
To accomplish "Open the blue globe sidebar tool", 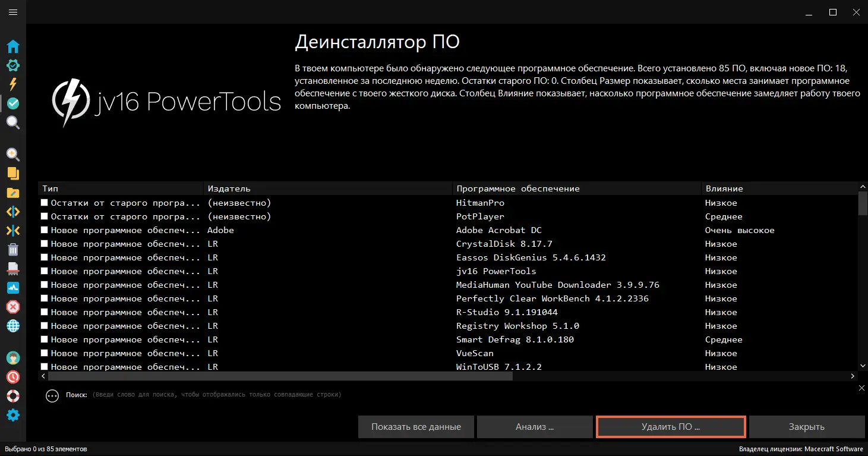I will (x=13, y=326).
